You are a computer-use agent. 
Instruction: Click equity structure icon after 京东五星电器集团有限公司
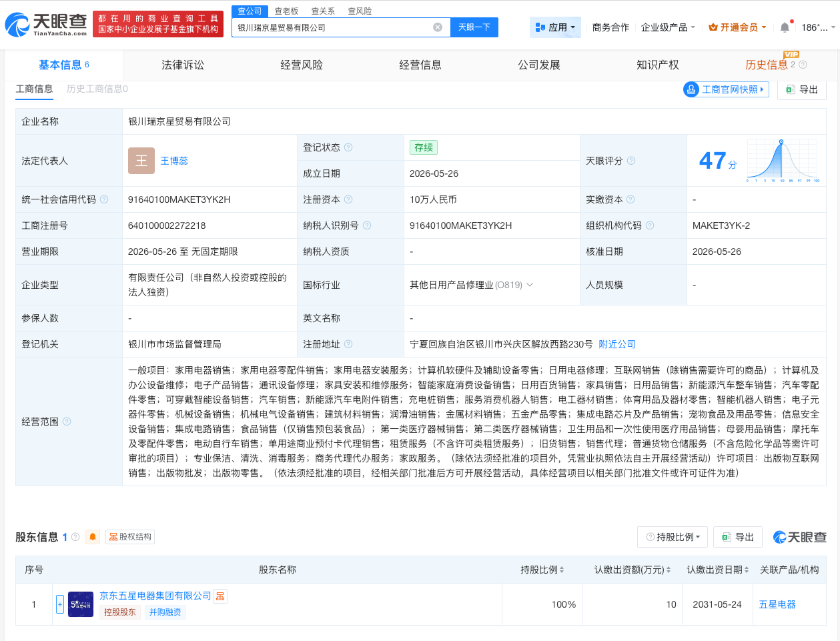click(220, 596)
